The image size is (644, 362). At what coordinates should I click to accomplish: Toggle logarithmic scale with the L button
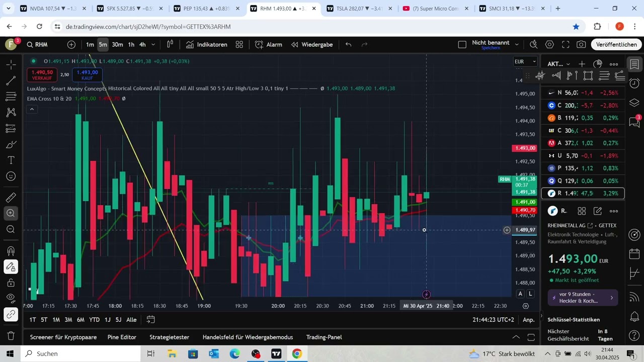tap(530, 294)
